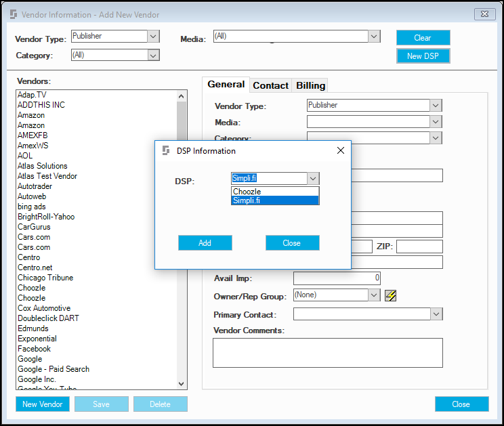Expand the Owner/Rep Group dropdown

374,295
